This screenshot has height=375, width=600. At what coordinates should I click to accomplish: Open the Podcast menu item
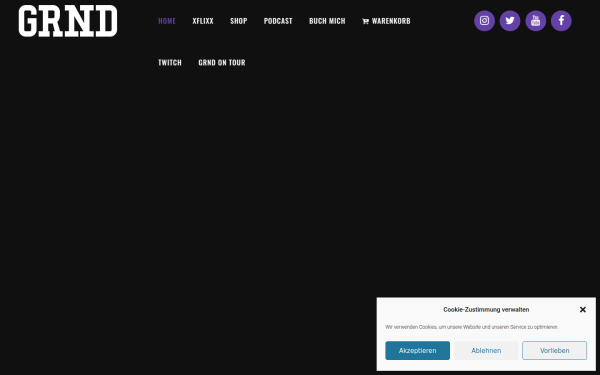[278, 21]
